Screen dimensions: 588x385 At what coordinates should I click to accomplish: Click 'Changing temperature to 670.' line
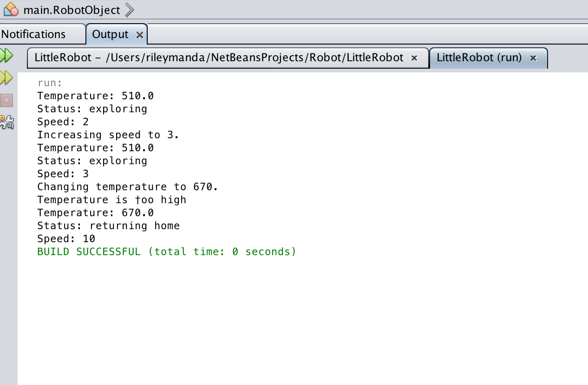(128, 187)
